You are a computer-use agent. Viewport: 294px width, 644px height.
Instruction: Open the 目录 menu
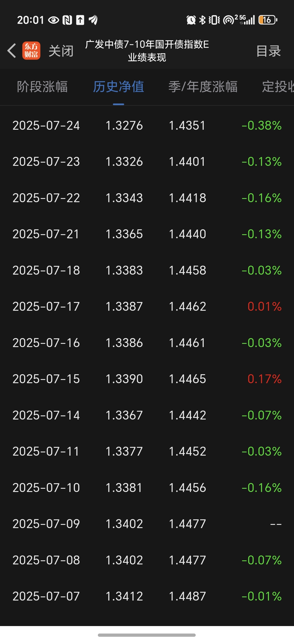tap(269, 51)
